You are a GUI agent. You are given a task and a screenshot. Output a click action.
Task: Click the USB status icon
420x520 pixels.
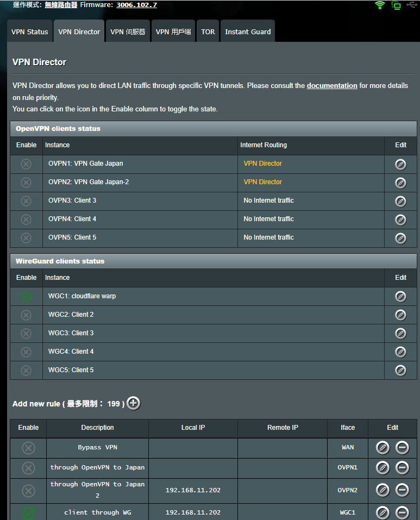coord(412,5)
